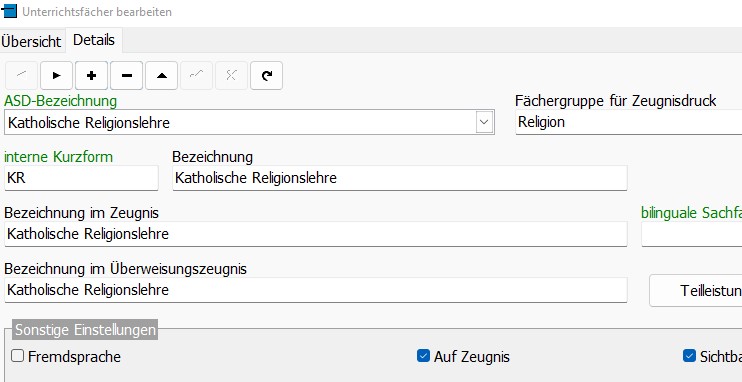Click the Bezeichnung im Überweisungszeugnis field
This screenshot has height=382, width=742.
coord(316,290)
